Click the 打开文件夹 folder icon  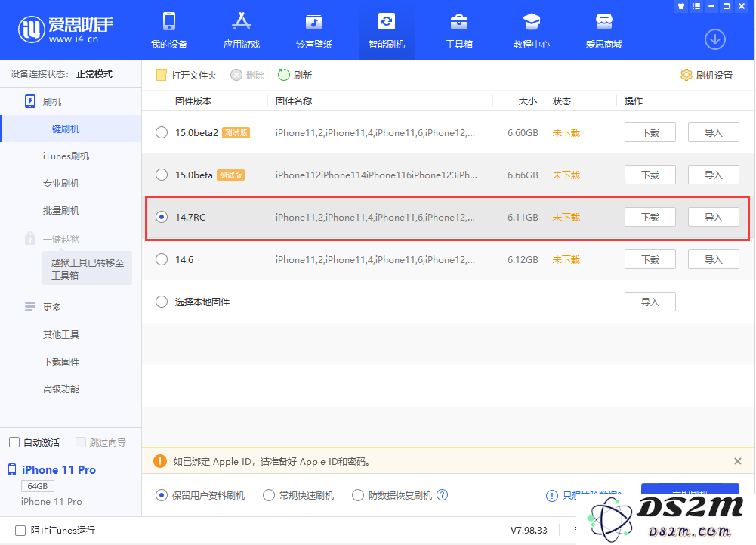click(x=161, y=75)
